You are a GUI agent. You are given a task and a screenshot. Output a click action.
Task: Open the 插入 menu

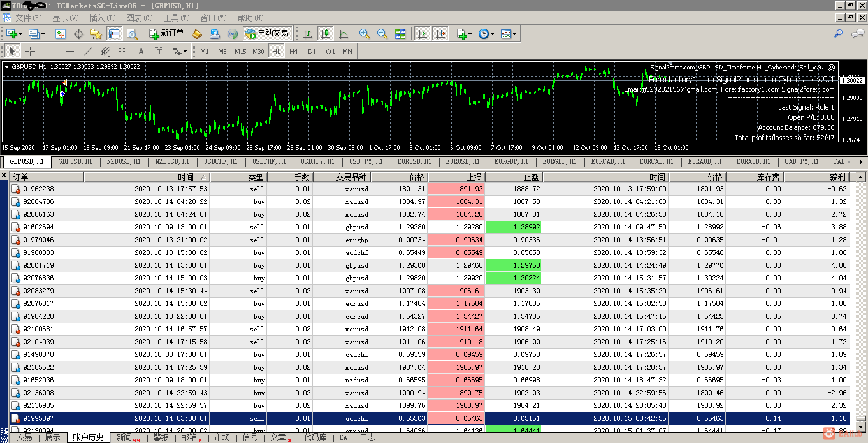tap(102, 18)
